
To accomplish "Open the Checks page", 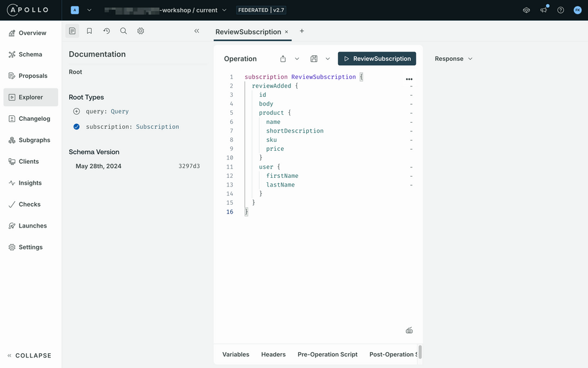I will coord(31,204).
